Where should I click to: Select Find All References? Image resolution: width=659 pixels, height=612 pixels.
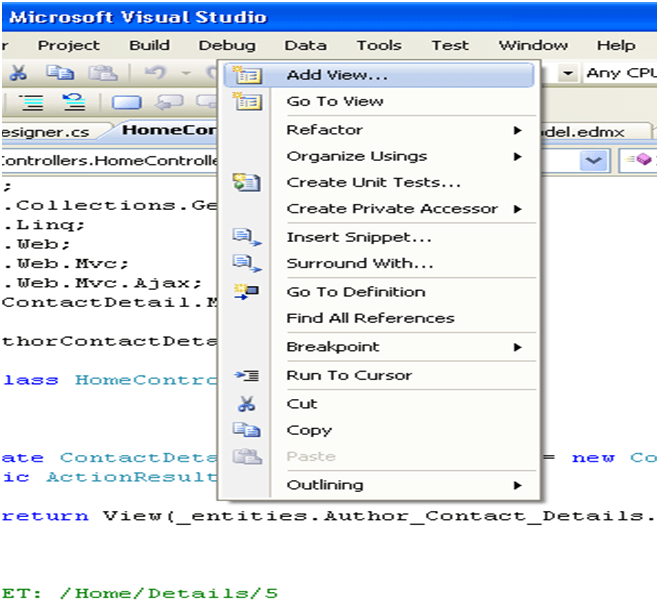[x=370, y=318]
